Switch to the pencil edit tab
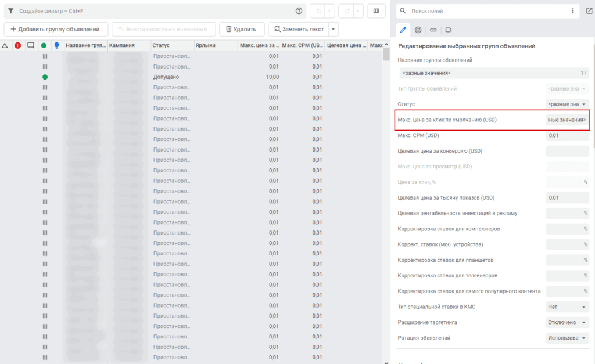 pyautogui.click(x=403, y=30)
